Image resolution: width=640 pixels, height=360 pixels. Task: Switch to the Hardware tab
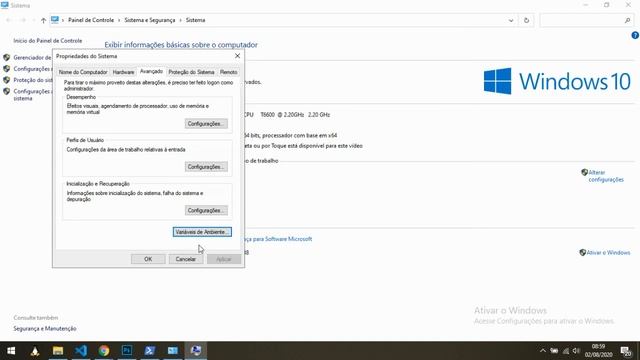(123, 72)
